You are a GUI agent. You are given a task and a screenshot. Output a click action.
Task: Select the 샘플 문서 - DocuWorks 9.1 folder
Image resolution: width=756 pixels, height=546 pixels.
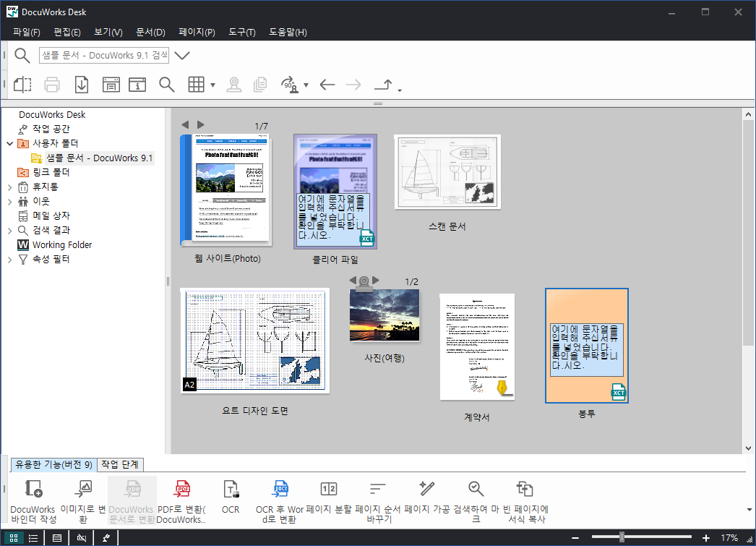[99, 158]
